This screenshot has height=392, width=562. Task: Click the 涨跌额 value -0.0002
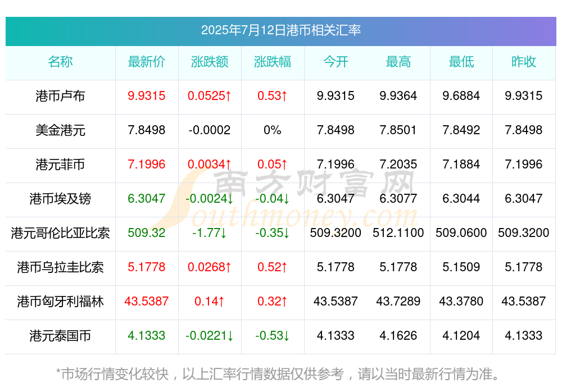pos(210,130)
